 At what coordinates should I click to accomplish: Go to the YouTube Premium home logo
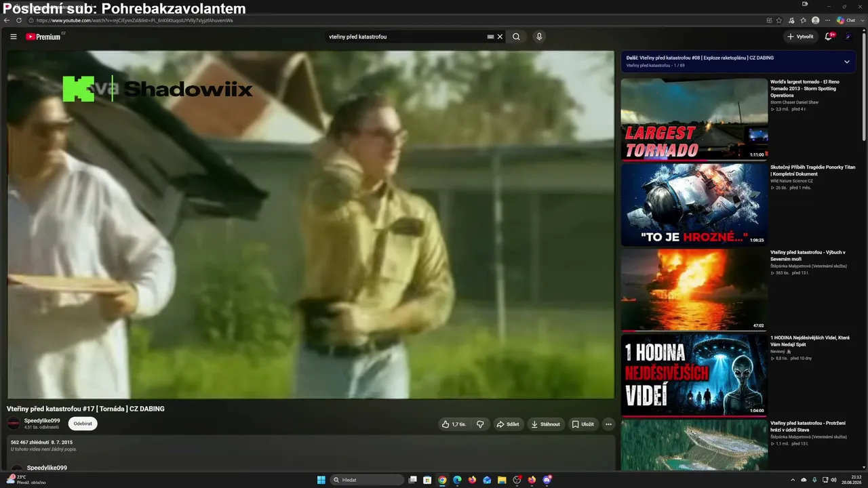click(x=45, y=37)
